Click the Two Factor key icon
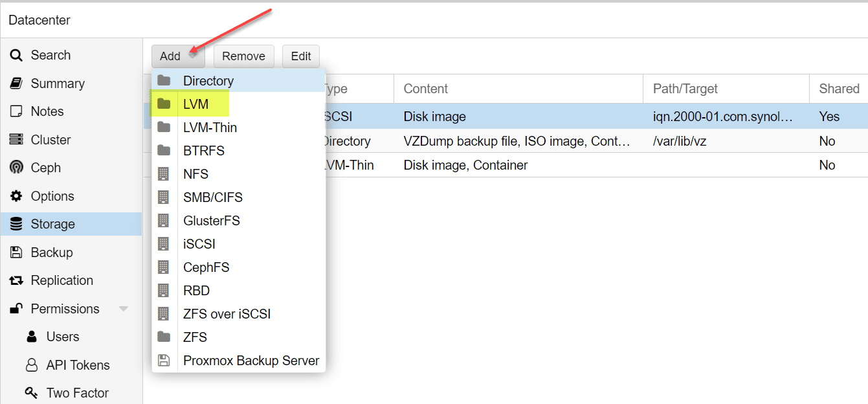868x404 pixels. pyautogui.click(x=31, y=392)
